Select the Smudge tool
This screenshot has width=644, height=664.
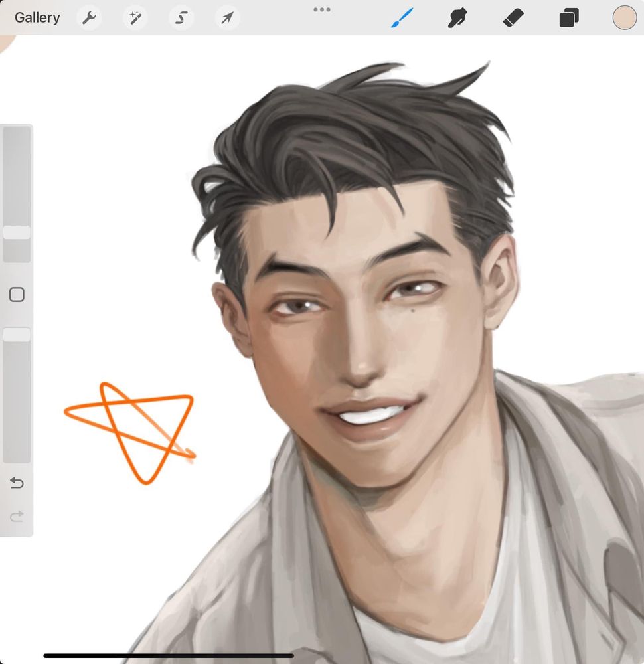tap(457, 18)
